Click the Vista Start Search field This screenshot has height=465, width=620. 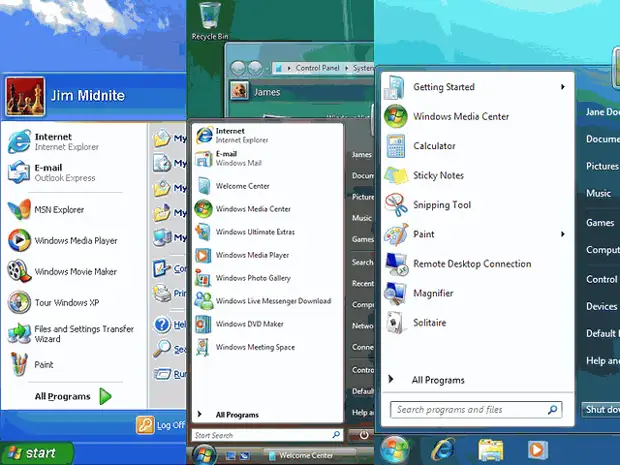pyautogui.click(x=258, y=436)
